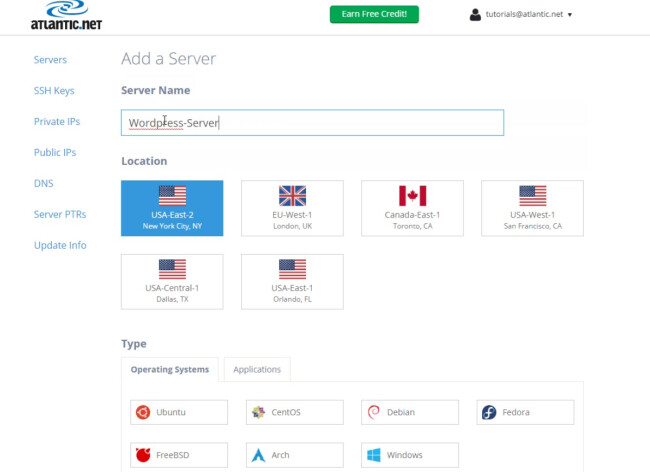Switch to Operating Systems tab
650x472 pixels.
click(x=170, y=369)
